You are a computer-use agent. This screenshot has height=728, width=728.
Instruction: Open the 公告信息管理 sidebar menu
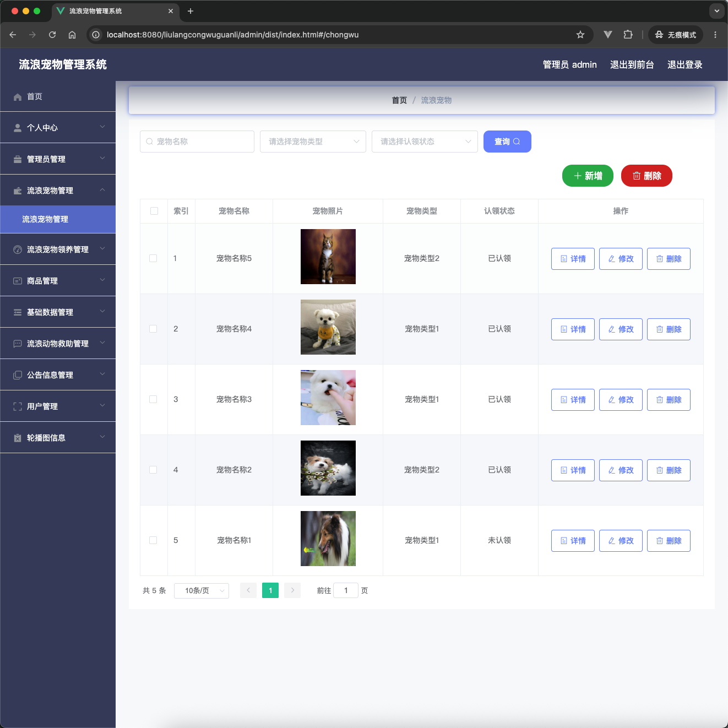[x=58, y=375]
